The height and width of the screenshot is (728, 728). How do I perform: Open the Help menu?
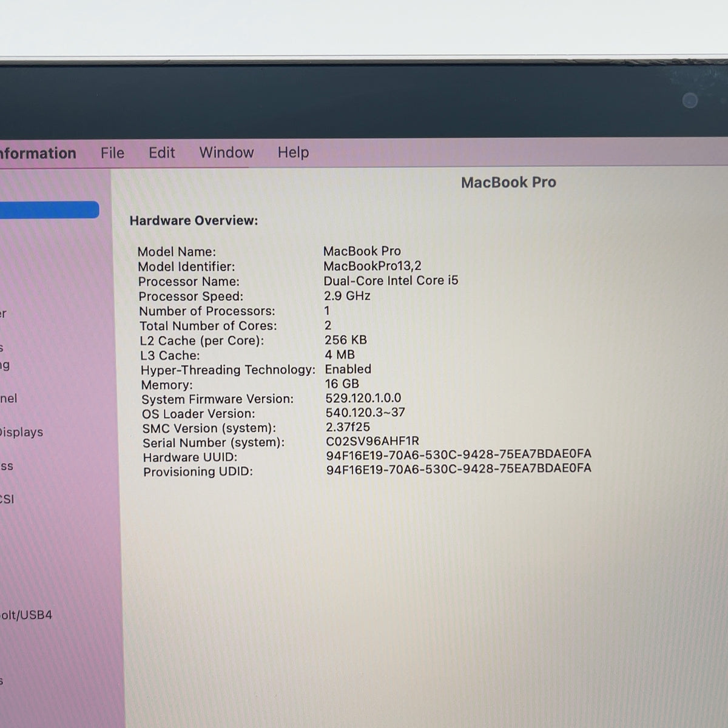point(293,152)
